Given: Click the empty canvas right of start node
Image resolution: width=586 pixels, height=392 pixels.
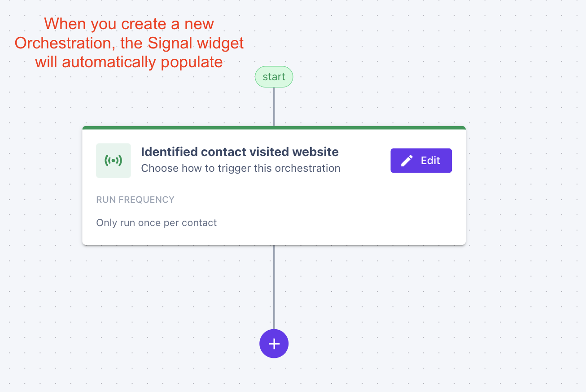Looking at the screenshot, I should tap(381, 77).
